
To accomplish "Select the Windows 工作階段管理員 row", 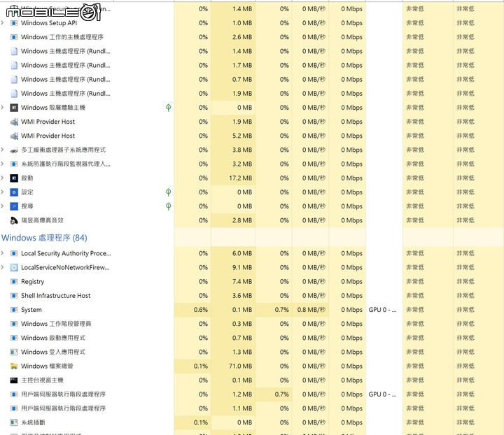I will pos(252,324).
